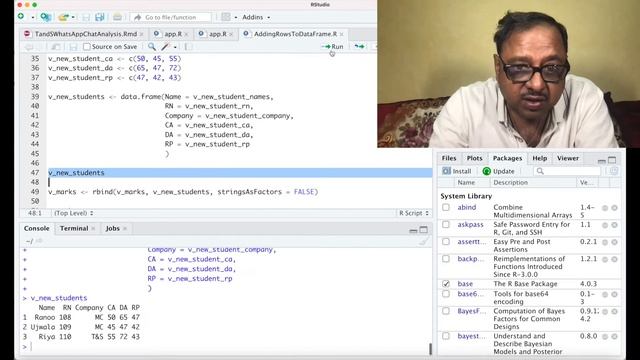Open the abind package link
This screenshot has height=360, width=640.
point(467,207)
